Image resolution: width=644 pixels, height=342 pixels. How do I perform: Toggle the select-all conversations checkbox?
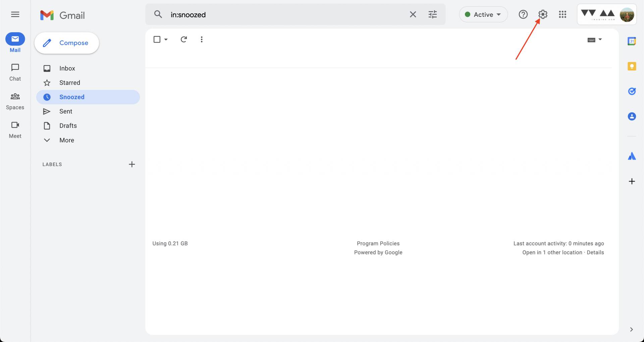[157, 39]
